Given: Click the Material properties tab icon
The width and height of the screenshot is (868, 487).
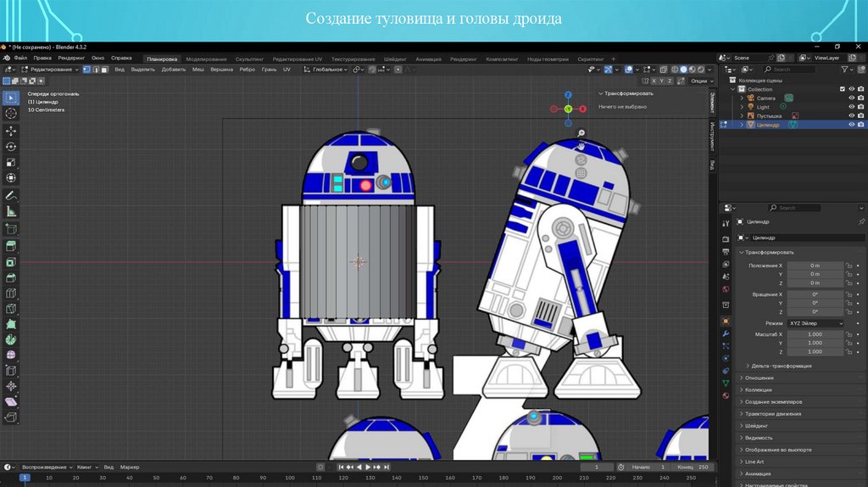Looking at the screenshot, I should click(x=726, y=395).
